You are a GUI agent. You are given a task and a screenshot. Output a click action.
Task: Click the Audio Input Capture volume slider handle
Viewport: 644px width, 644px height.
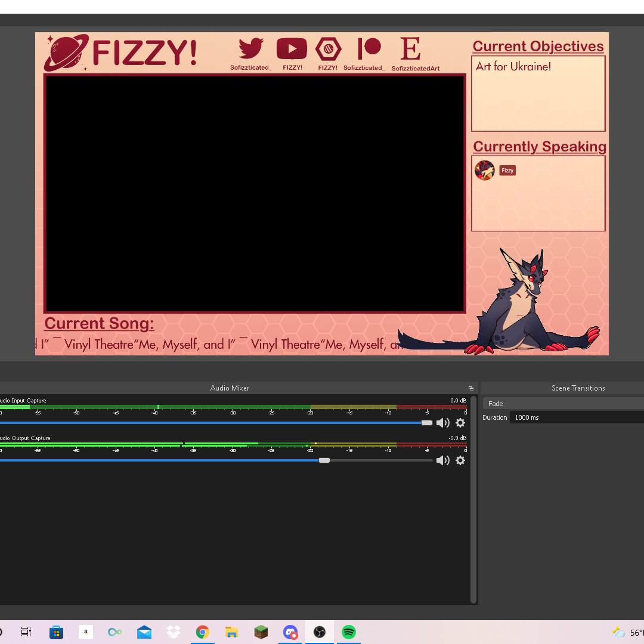pyautogui.click(x=427, y=423)
